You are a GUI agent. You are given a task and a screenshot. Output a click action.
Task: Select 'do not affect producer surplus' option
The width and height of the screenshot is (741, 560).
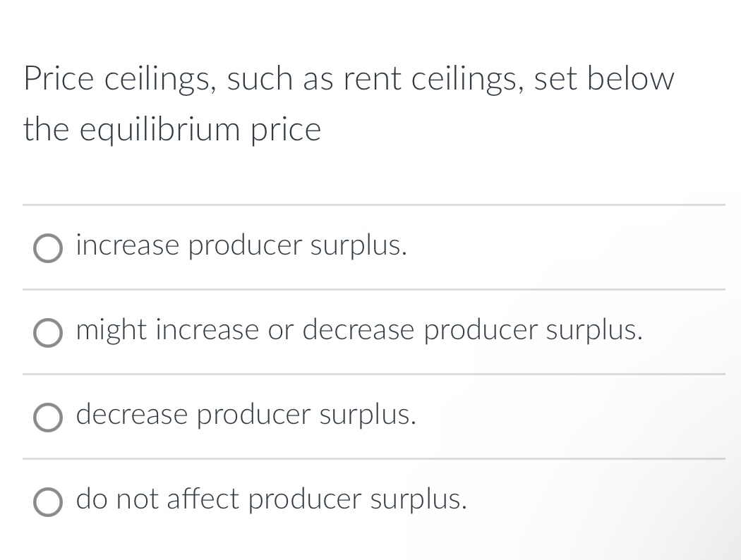pos(47,502)
